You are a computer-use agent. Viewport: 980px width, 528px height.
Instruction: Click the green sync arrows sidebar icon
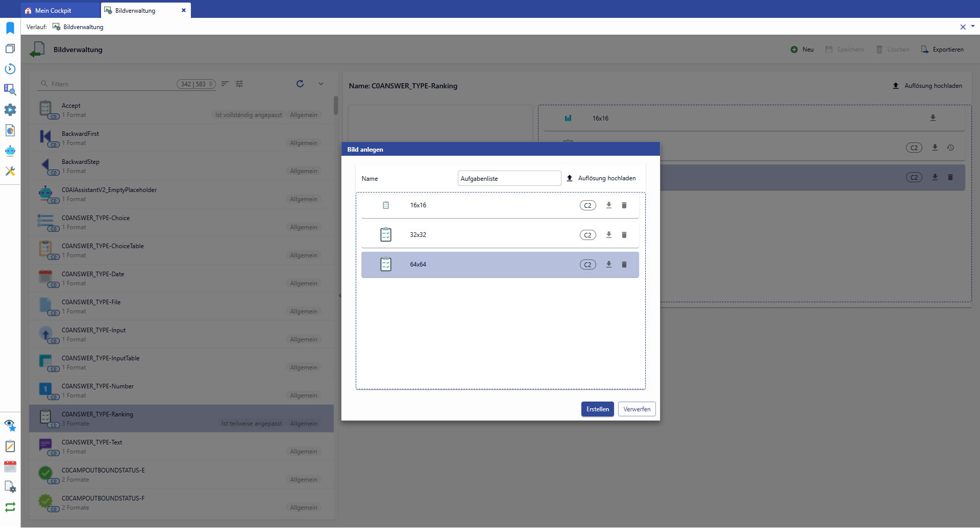pos(10,507)
